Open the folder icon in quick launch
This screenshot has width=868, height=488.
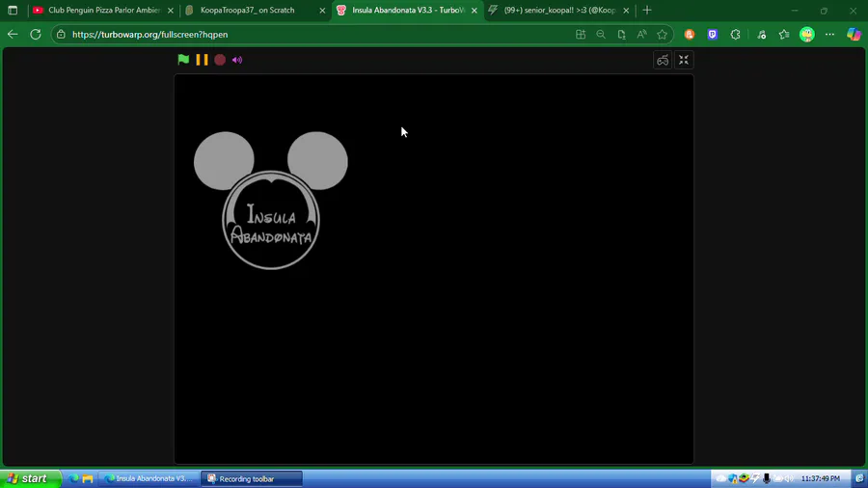88,478
